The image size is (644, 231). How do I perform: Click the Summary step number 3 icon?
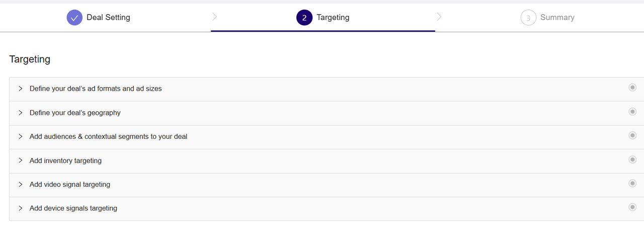[x=528, y=18]
